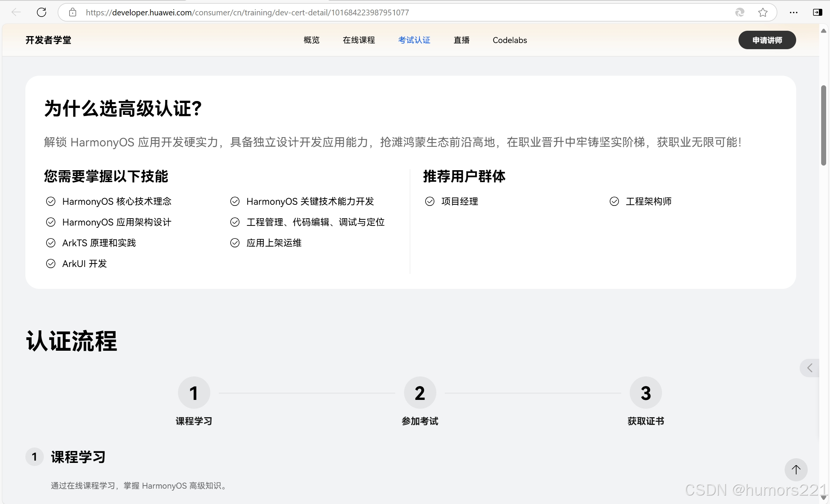Expand the collapsed right side panel chevron
The image size is (830, 504).
pos(810,368)
